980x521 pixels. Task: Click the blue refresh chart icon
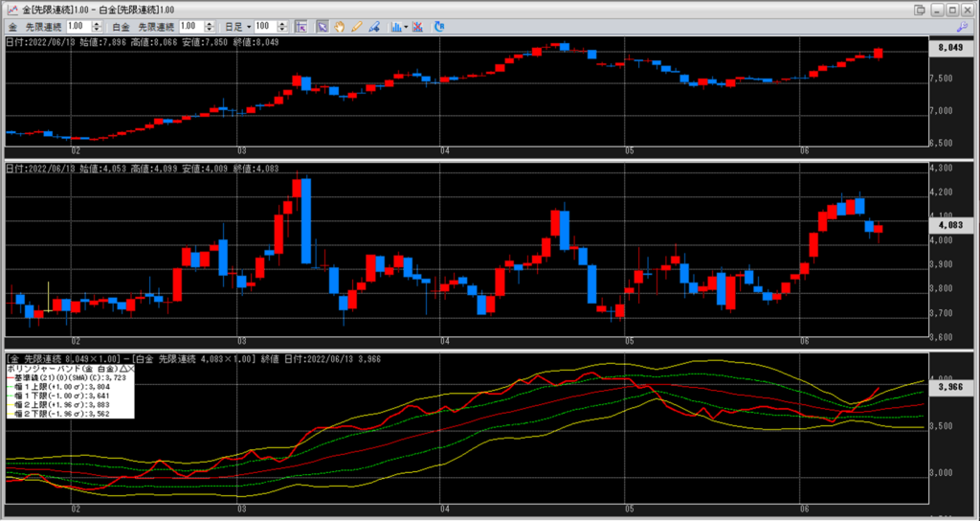click(x=439, y=27)
